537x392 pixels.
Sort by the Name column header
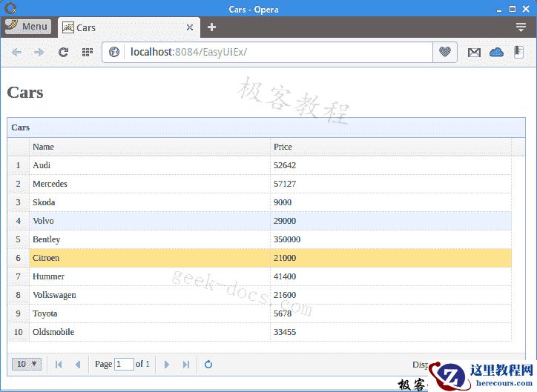(150, 147)
